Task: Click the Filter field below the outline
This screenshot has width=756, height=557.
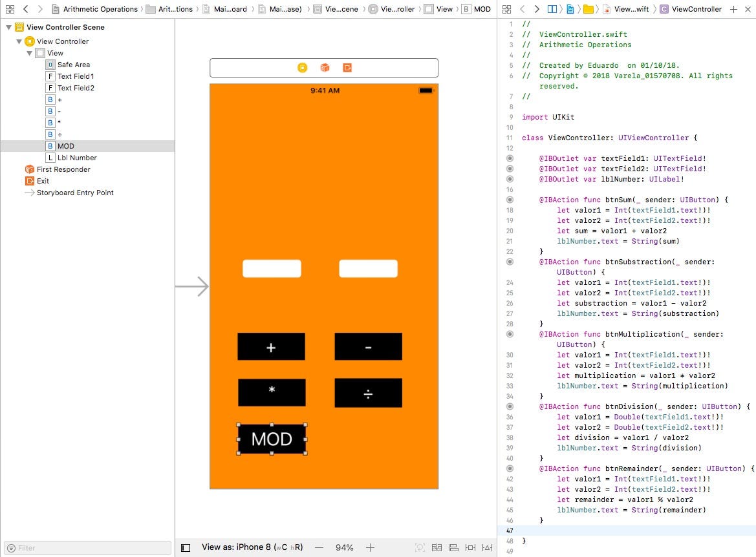Action: pyautogui.click(x=86, y=547)
